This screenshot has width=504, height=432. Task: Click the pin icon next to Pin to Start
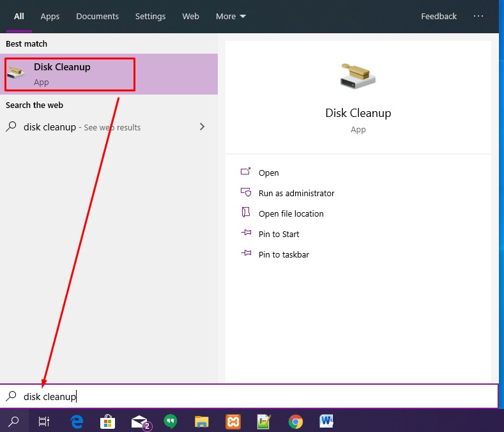pyautogui.click(x=246, y=232)
